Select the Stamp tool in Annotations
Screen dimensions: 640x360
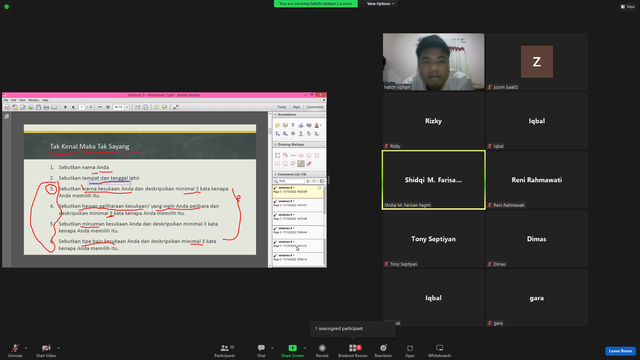[317, 125]
